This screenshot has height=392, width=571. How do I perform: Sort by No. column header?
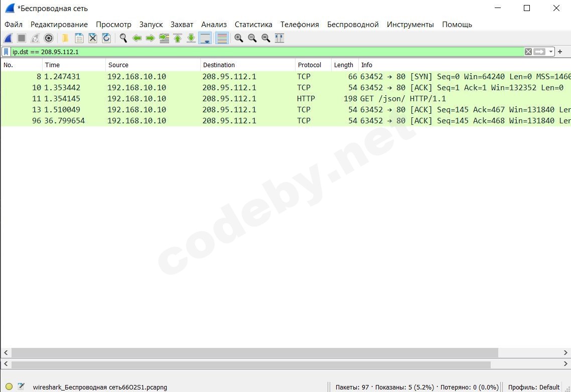[x=22, y=65]
